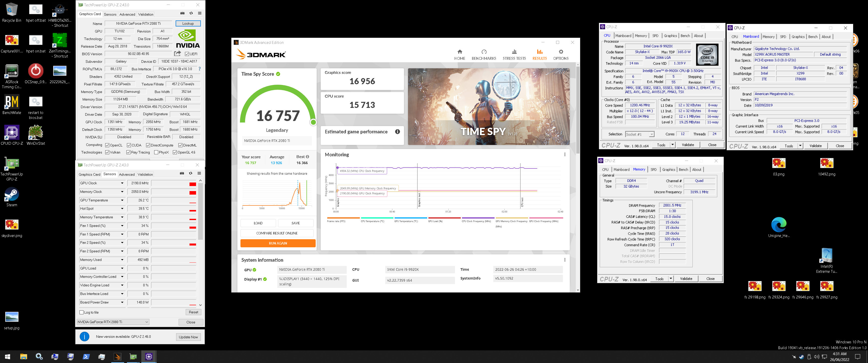This screenshot has width=868, height=363.
Task: Open CPUID CPU-Z desktop shortcut
Action: (11, 135)
